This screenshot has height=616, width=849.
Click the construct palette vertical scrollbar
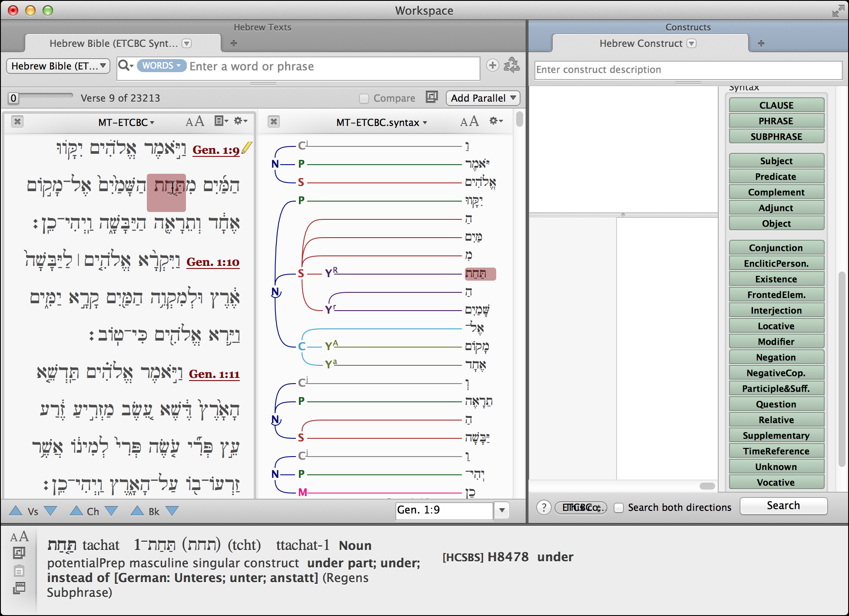pyautogui.click(x=842, y=369)
